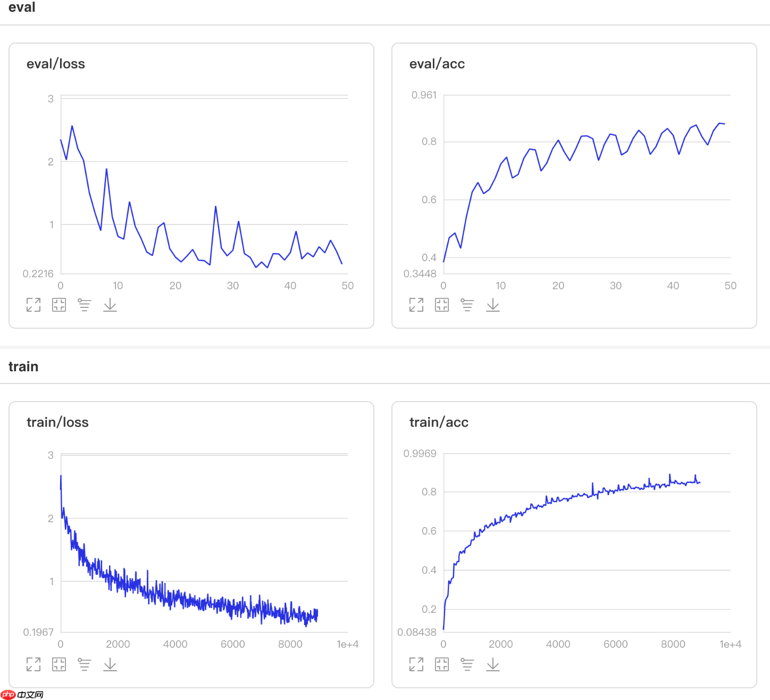The width and height of the screenshot is (770, 700).
Task: Click the php中文网 watermark logo
Action: (22, 695)
